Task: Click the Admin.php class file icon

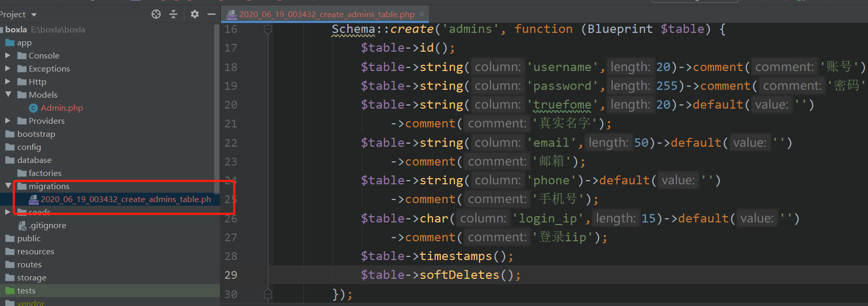Action: pyautogui.click(x=33, y=108)
